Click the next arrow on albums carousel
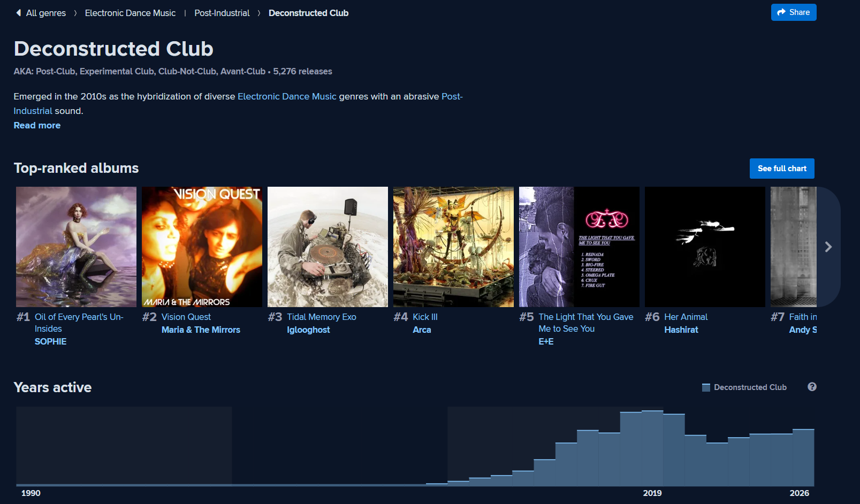Screen dimensions: 860x504 pyautogui.click(x=828, y=247)
